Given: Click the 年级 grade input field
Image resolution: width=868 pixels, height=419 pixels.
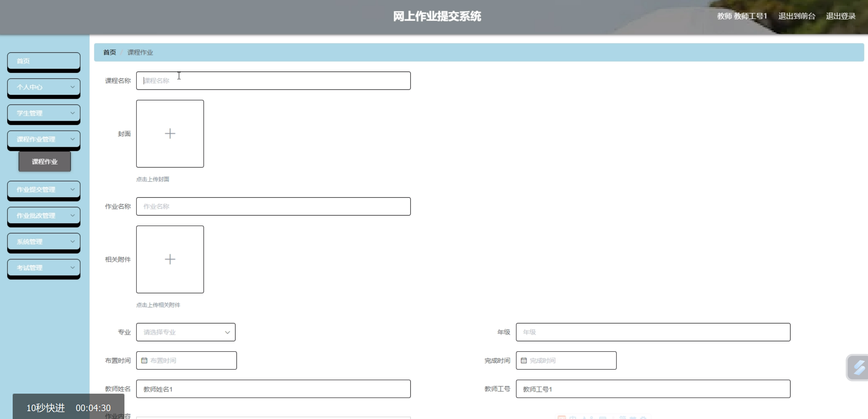Looking at the screenshot, I should point(653,332).
